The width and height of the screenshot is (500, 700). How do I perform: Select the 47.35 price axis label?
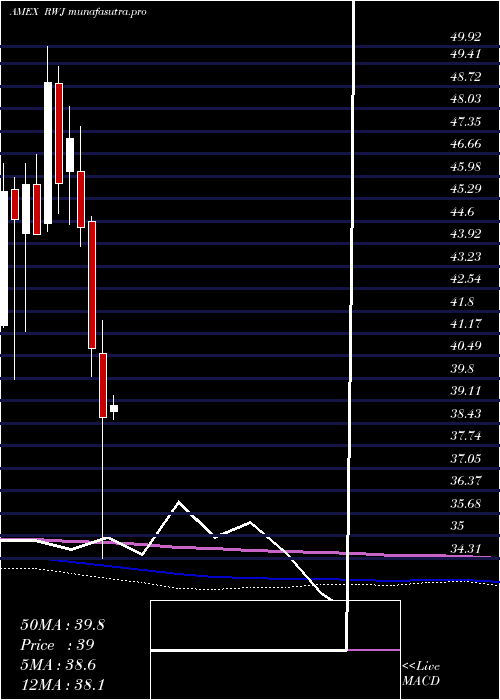465,121
